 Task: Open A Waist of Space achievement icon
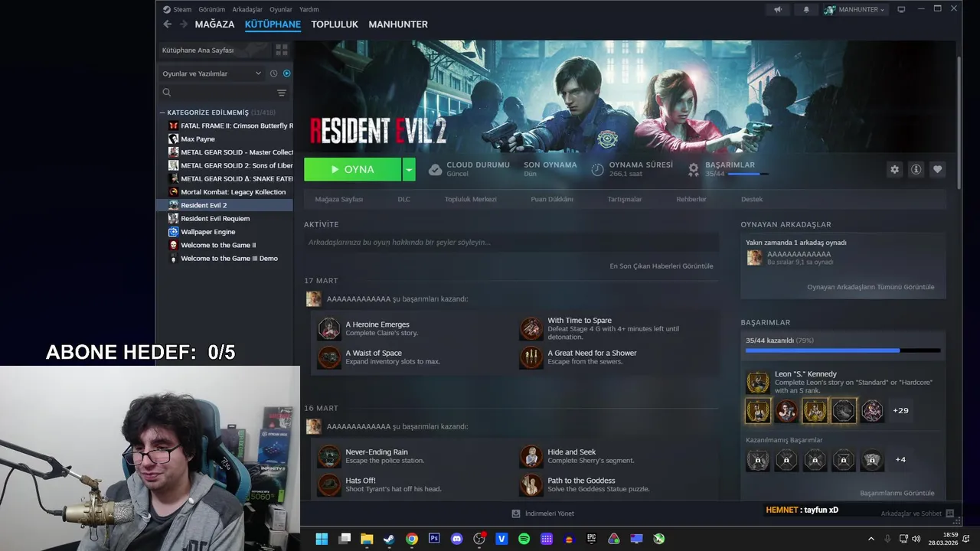tap(329, 357)
